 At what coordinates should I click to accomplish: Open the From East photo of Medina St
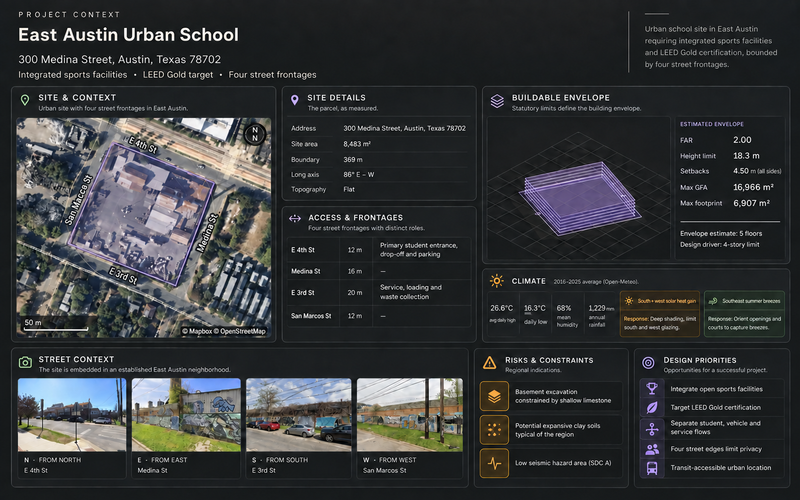pos(186,415)
